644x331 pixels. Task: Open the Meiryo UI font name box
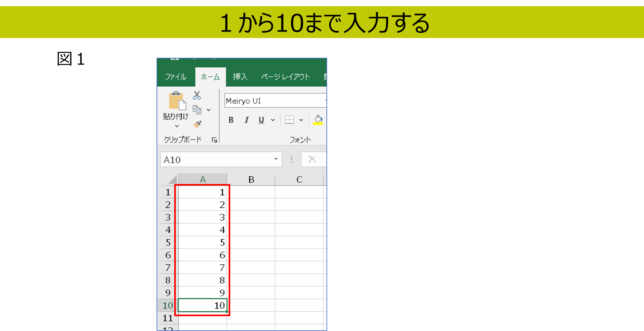[x=275, y=101]
